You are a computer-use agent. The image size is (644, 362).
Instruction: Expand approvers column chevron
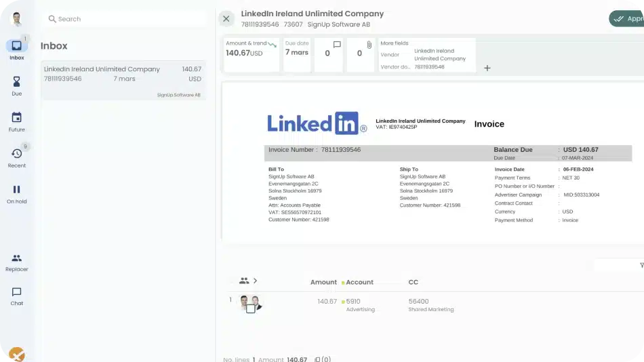click(256, 281)
